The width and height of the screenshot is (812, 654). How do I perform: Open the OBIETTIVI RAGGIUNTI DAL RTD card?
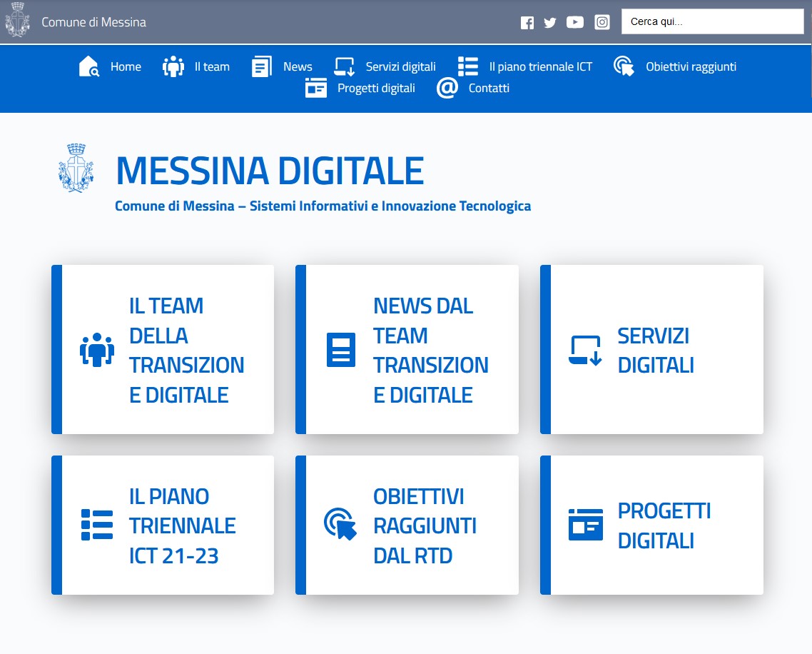[x=407, y=525]
